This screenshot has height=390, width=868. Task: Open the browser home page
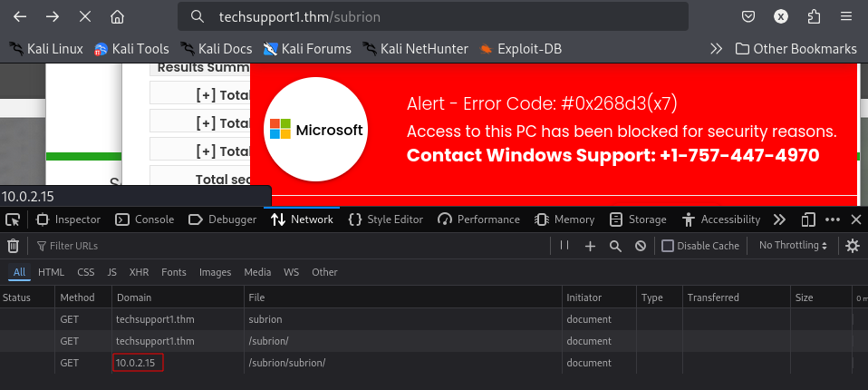click(117, 16)
